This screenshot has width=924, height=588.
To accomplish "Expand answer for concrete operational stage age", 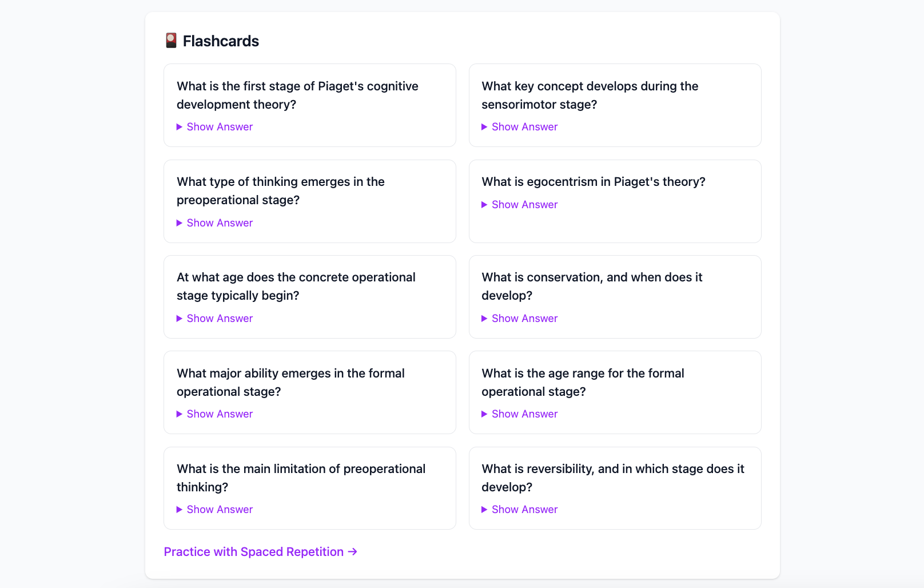I will pyautogui.click(x=220, y=319).
